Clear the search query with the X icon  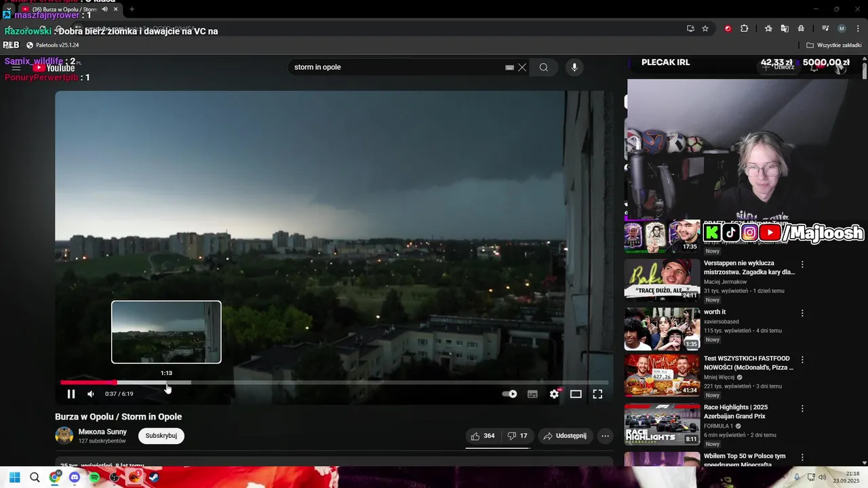[x=522, y=67]
